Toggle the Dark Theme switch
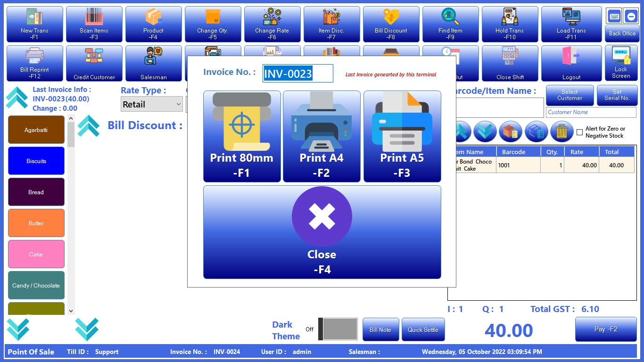The width and height of the screenshot is (644, 362). click(x=338, y=329)
